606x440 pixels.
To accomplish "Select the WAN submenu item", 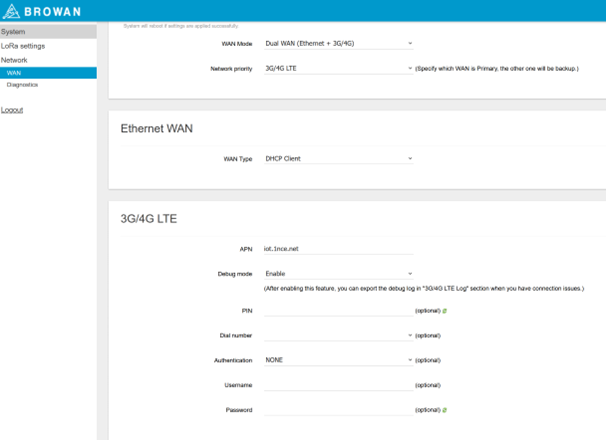I will pyautogui.click(x=48, y=73).
